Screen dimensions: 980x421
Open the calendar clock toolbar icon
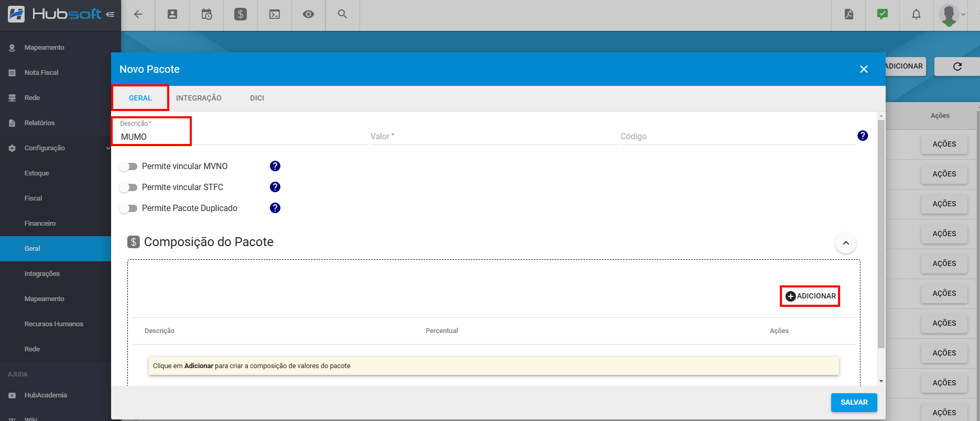[x=206, y=15]
